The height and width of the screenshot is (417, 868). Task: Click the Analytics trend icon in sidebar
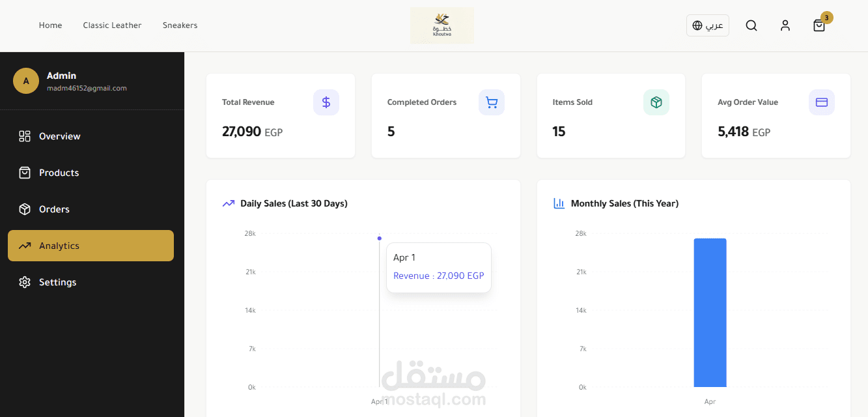[x=25, y=246]
